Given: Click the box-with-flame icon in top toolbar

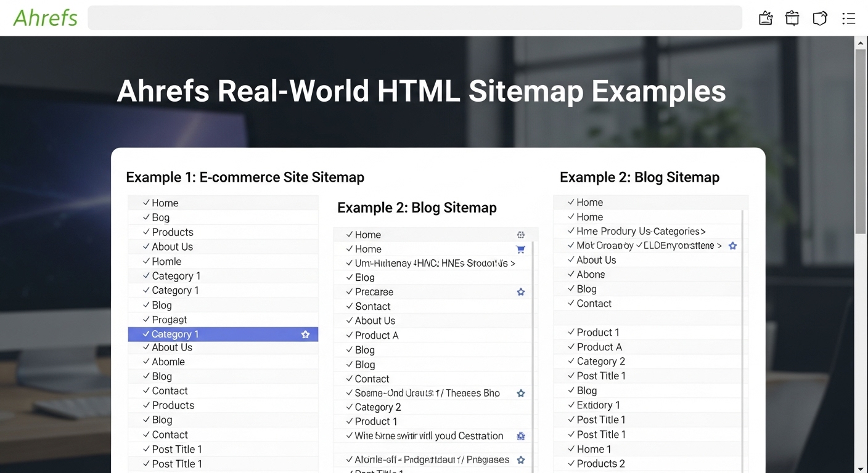Looking at the screenshot, I should 766,18.
